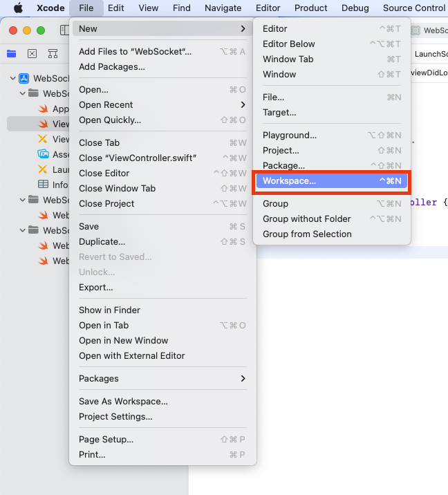The height and width of the screenshot is (495, 448).
Task: Open the Find menu
Action: point(182,8)
